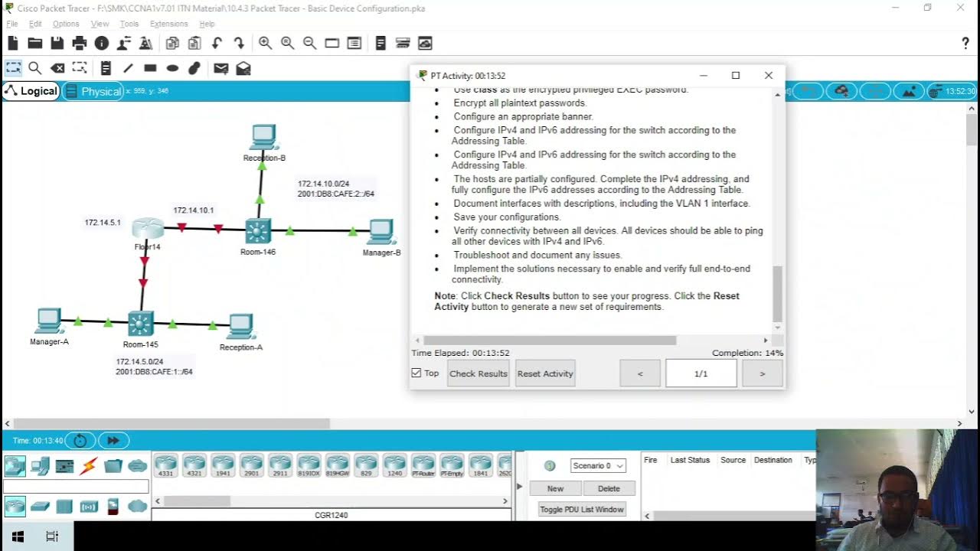Open the Tools menu
This screenshot has width=980, height=551.
(129, 24)
